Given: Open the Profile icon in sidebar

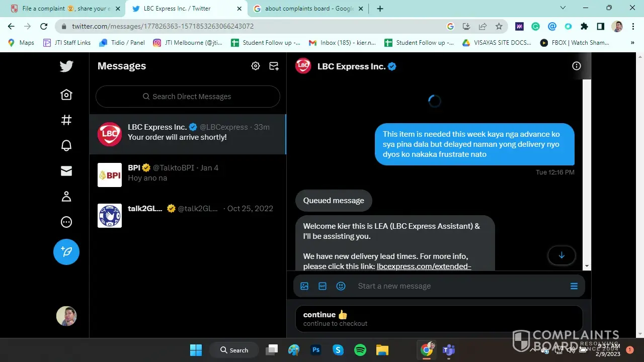Looking at the screenshot, I should coord(66,197).
